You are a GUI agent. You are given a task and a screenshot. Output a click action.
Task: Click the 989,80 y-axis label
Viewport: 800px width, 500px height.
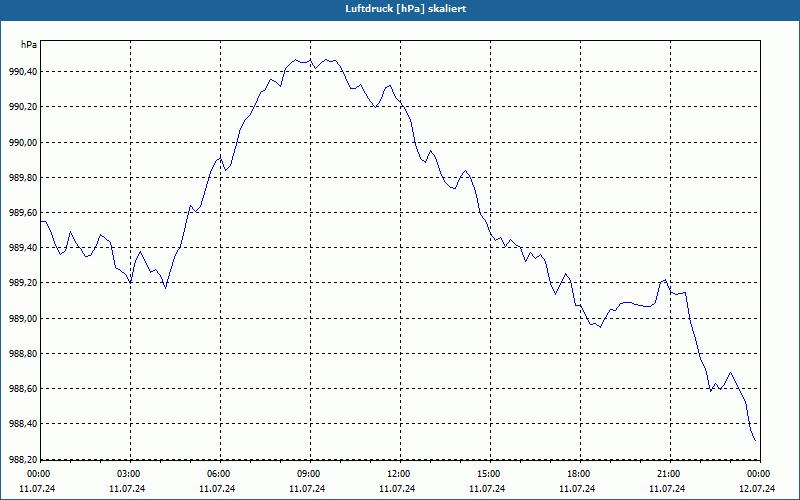23,178
